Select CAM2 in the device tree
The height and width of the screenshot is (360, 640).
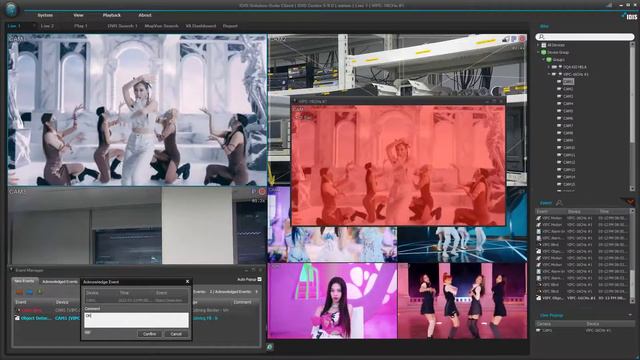568,89
